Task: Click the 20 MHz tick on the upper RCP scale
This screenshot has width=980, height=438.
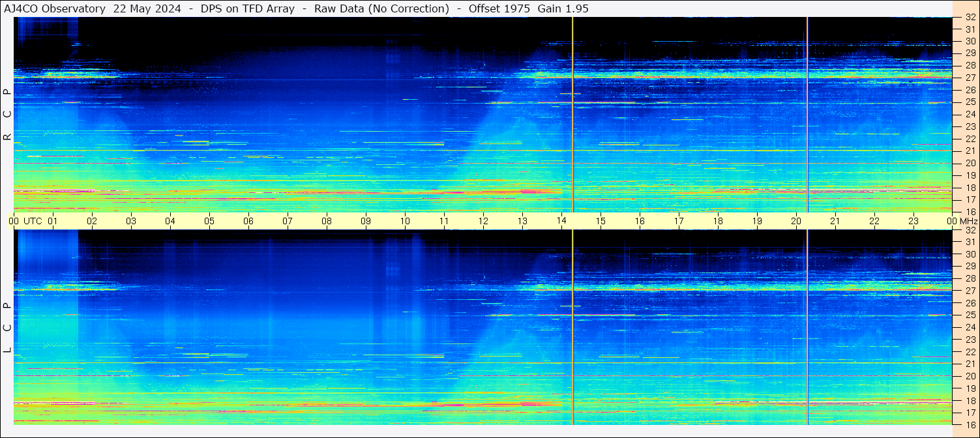Action: coord(970,164)
